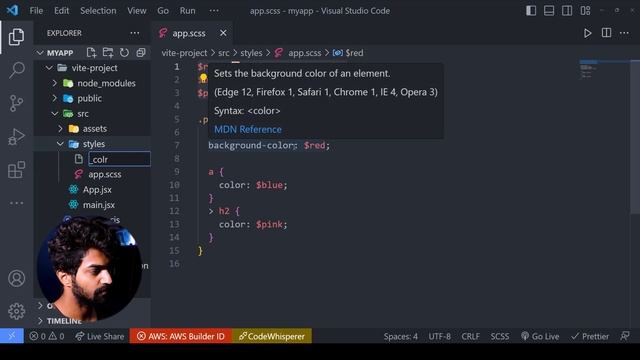Click the editor minimap

[x=603, y=69]
